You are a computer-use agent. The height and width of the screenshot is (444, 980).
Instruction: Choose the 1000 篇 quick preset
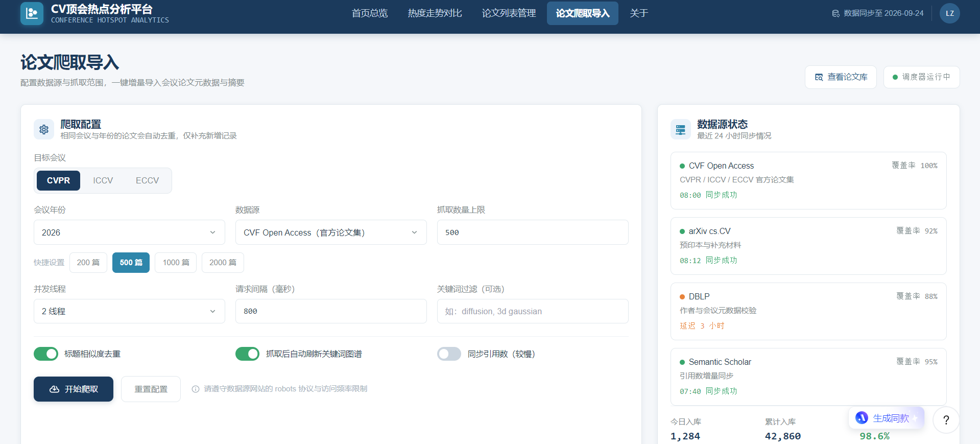tap(176, 263)
